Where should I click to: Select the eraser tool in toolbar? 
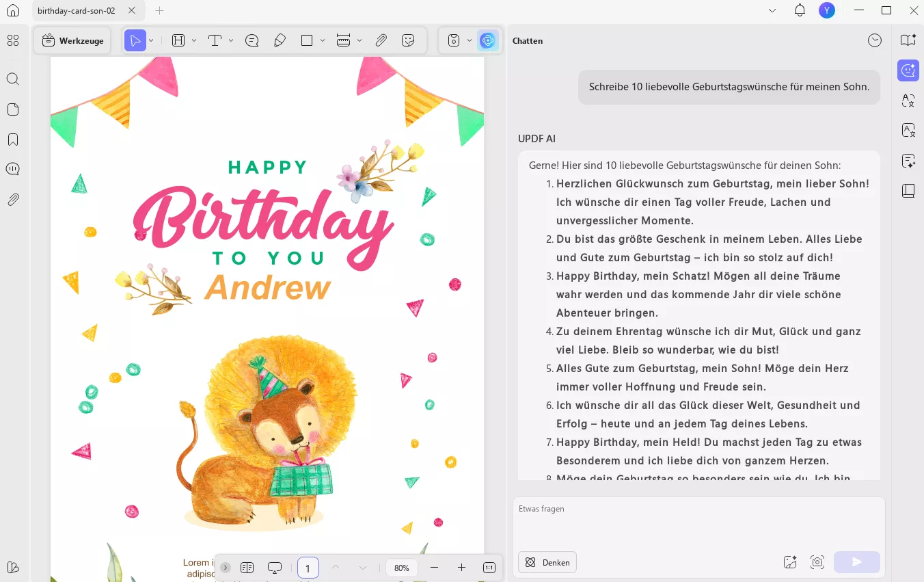point(280,41)
